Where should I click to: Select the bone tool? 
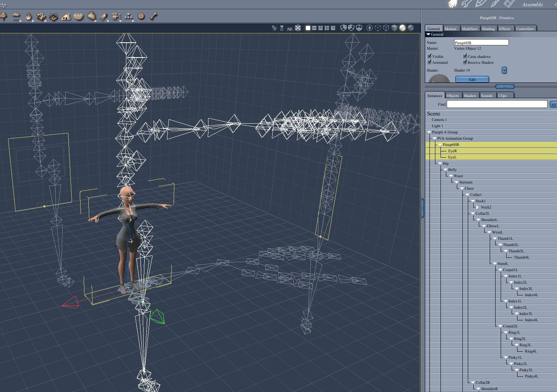[x=154, y=16]
